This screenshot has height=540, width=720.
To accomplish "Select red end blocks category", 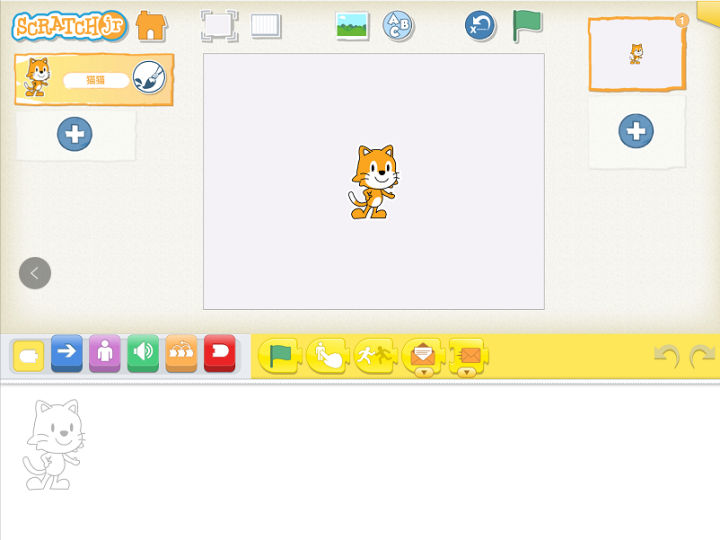I will click(219, 353).
